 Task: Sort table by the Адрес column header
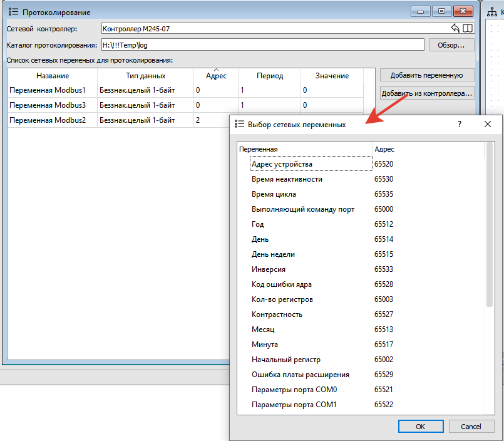click(216, 76)
